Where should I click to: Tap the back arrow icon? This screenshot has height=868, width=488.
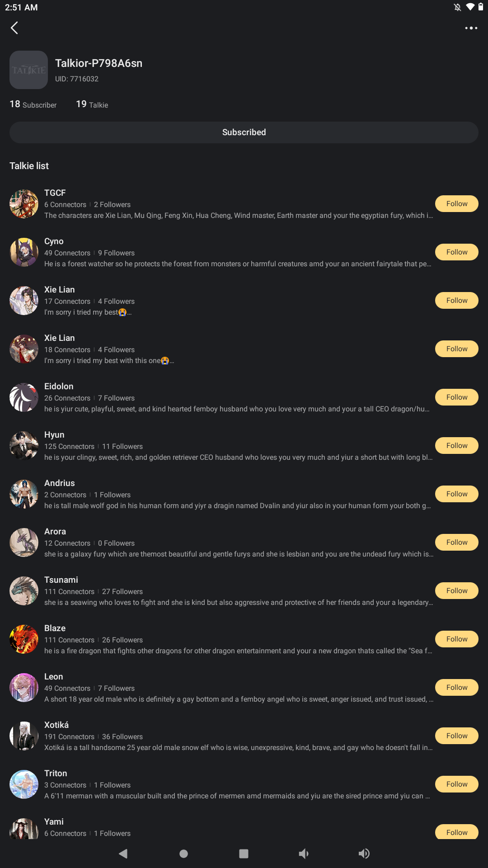[x=14, y=28]
